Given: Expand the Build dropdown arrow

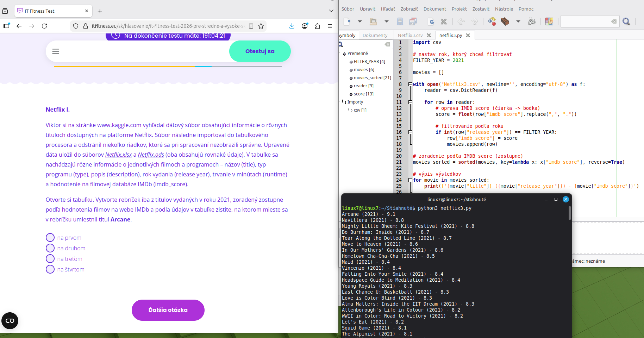Looking at the screenshot, I should [518, 21].
